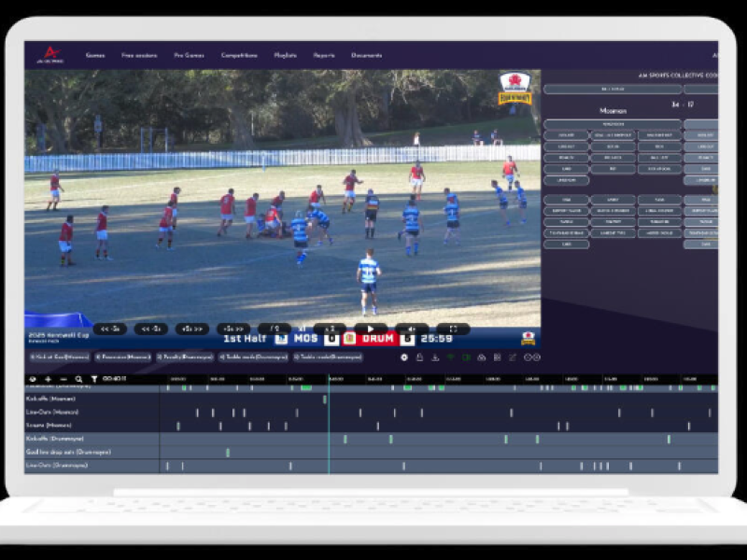Screen dimensions: 747x560
Task: Toggle the eye visibility icon on the timeline toolbar
Action: click(33, 378)
